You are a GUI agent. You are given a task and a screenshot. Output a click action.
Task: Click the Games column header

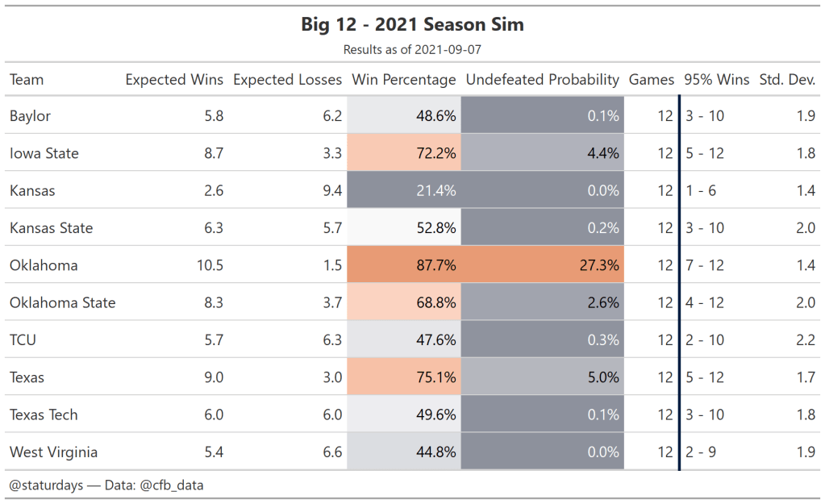[x=651, y=80]
